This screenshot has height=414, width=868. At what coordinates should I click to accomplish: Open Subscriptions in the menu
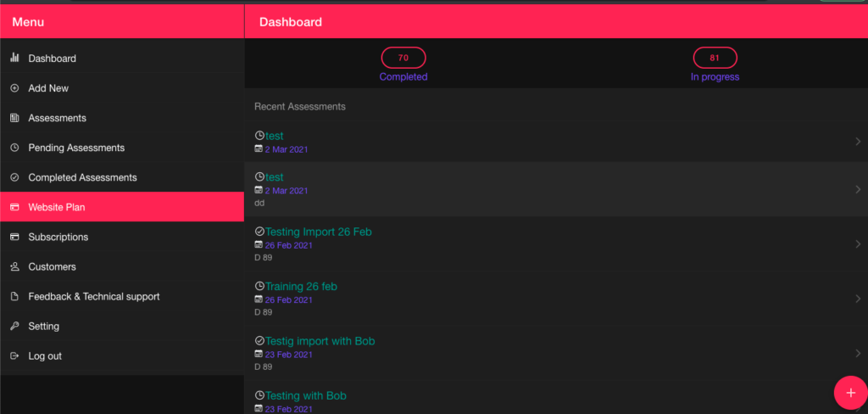[122, 237]
